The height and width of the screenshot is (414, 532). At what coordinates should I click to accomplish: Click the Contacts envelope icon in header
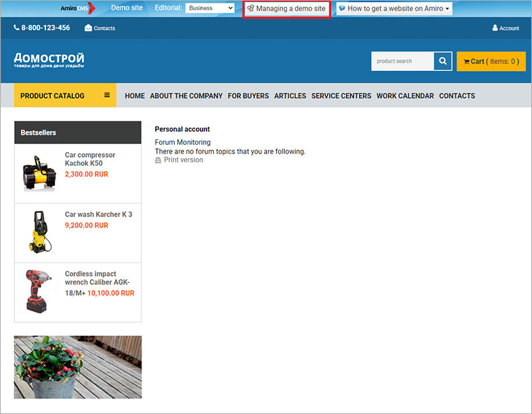[x=88, y=28]
